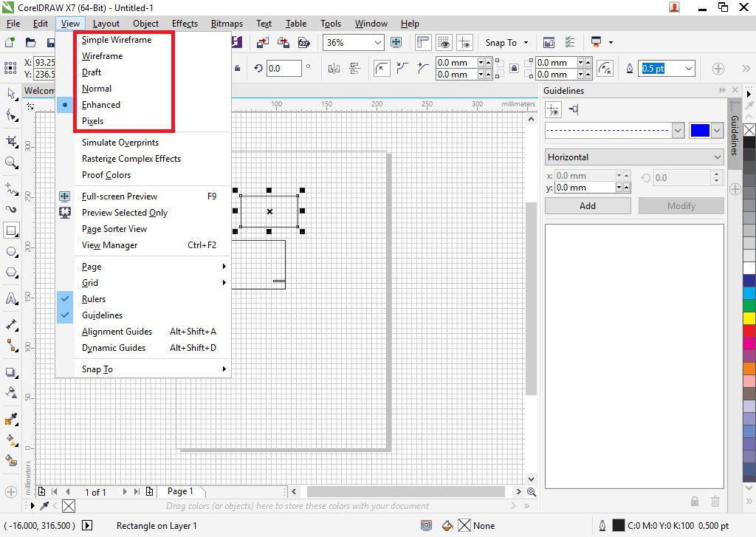Click the Show Rulers toolbar icon
Screen dimensions: 756x537
coord(423,42)
